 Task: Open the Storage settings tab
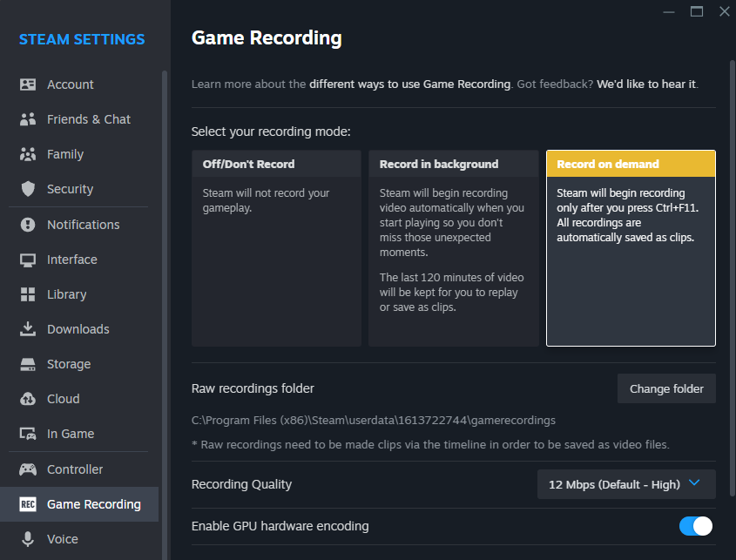tap(69, 364)
